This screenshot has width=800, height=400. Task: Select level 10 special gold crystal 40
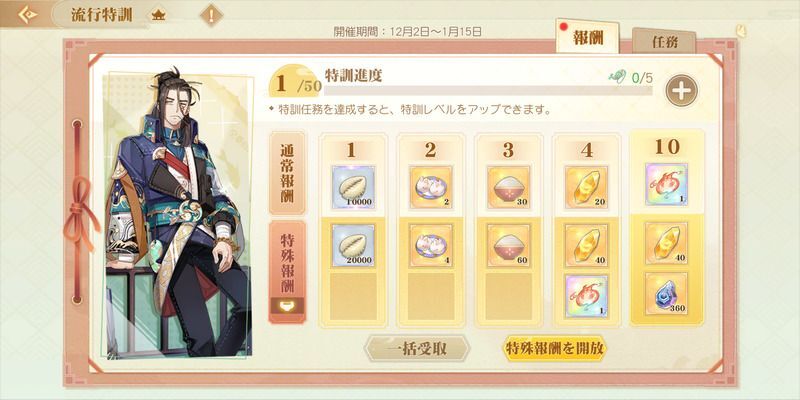(x=666, y=243)
